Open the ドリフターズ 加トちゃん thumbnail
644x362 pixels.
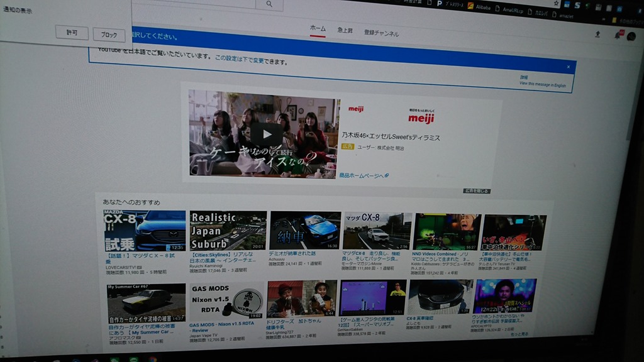coord(301,299)
